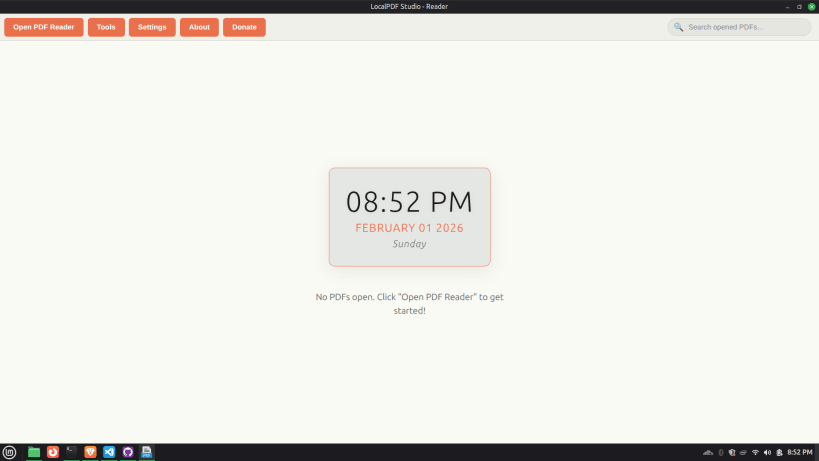Image resolution: width=819 pixels, height=461 pixels.
Task: Click the search magnifier icon
Action: (678, 27)
